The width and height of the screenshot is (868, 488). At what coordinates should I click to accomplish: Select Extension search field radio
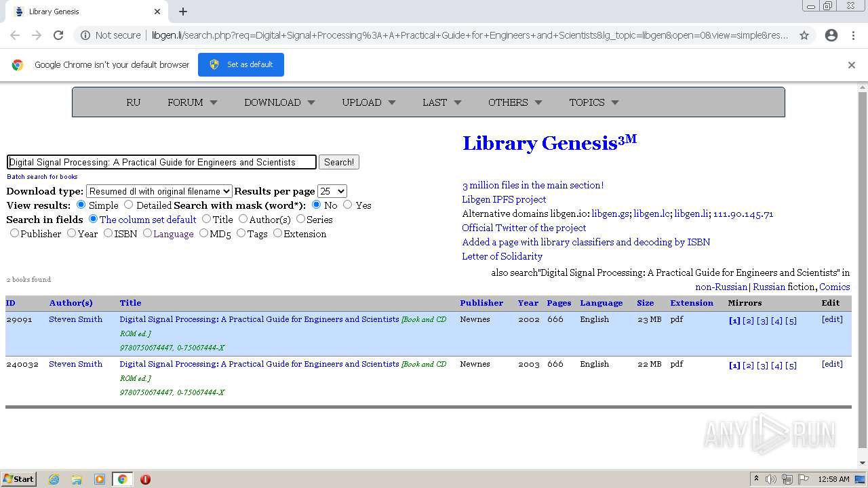click(277, 233)
